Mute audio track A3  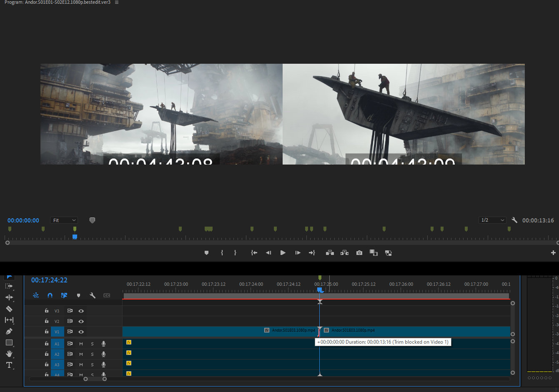[x=81, y=365]
